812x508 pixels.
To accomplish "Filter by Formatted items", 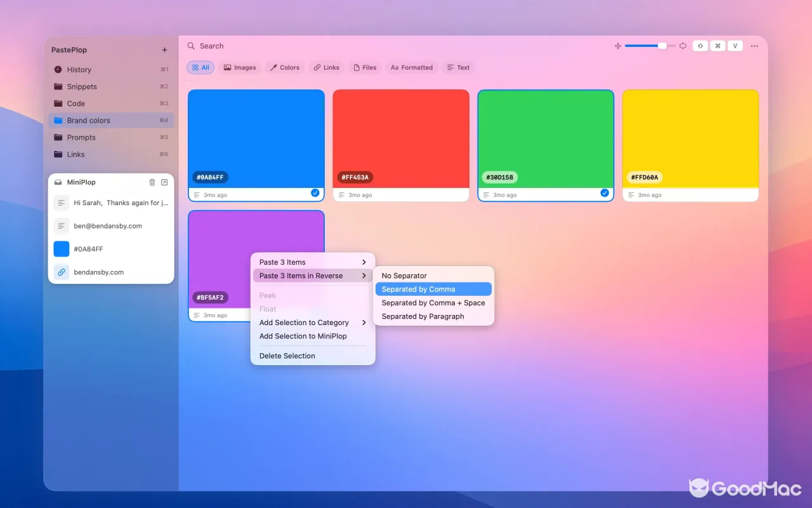I will [x=411, y=67].
